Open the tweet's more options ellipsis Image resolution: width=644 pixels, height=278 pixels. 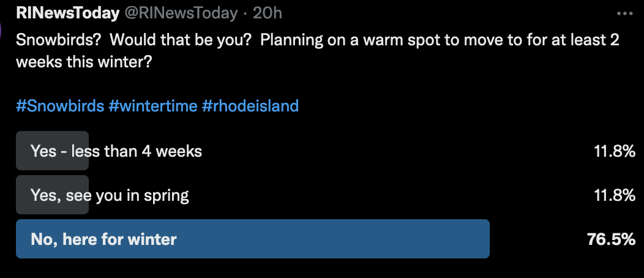click(624, 13)
